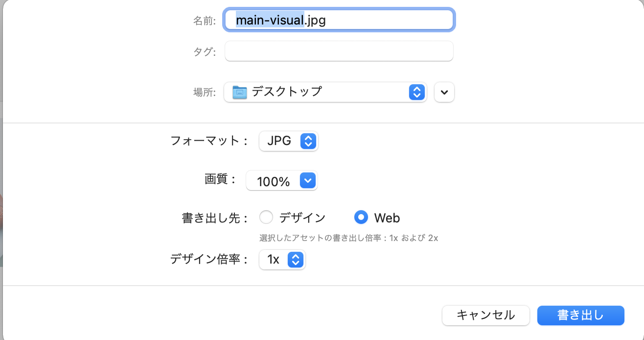
Task: Click the 1x design scale value
Action: click(273, 260)
